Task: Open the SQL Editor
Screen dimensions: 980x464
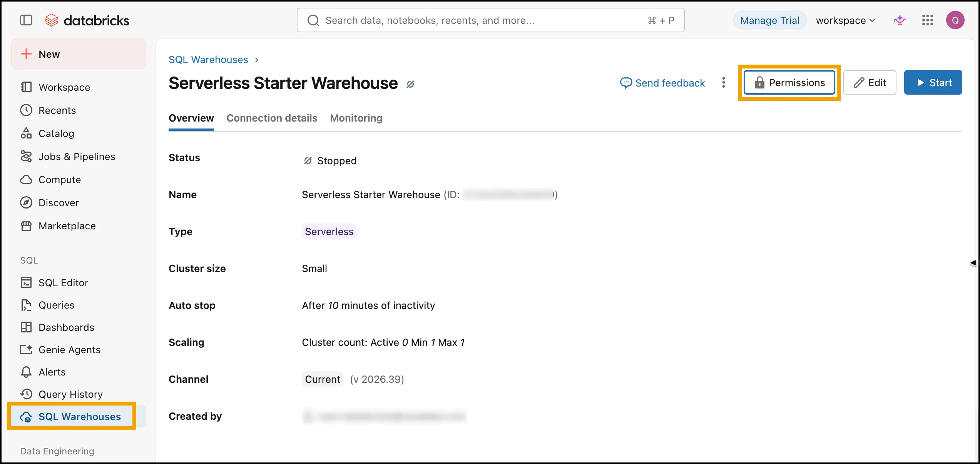Action: coord(79,283)
